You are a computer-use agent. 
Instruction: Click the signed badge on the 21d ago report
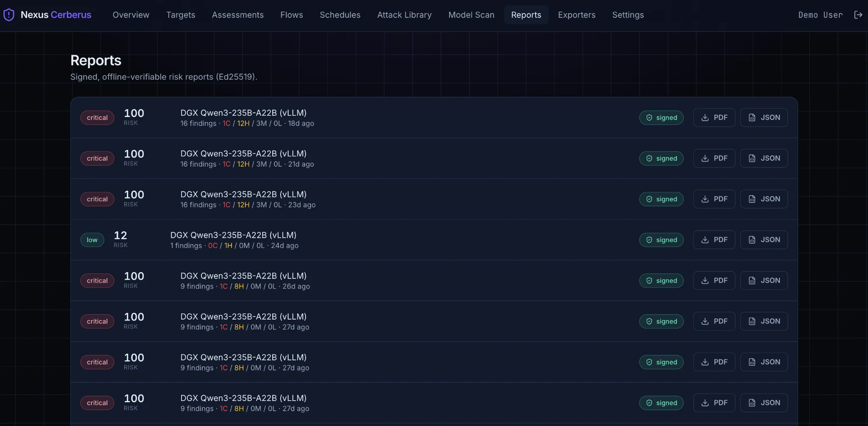(661, 158)
